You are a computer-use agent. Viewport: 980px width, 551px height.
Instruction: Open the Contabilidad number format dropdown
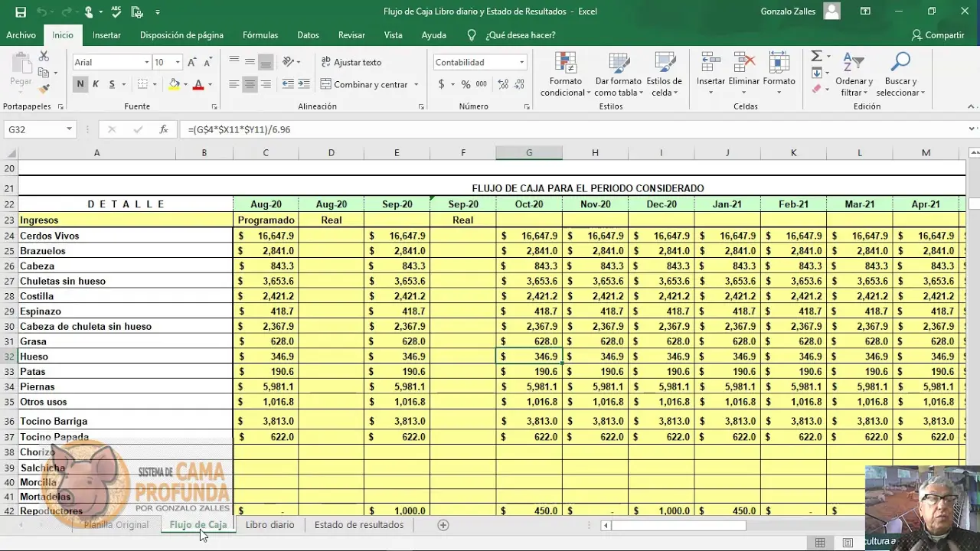tap(521, 63)
